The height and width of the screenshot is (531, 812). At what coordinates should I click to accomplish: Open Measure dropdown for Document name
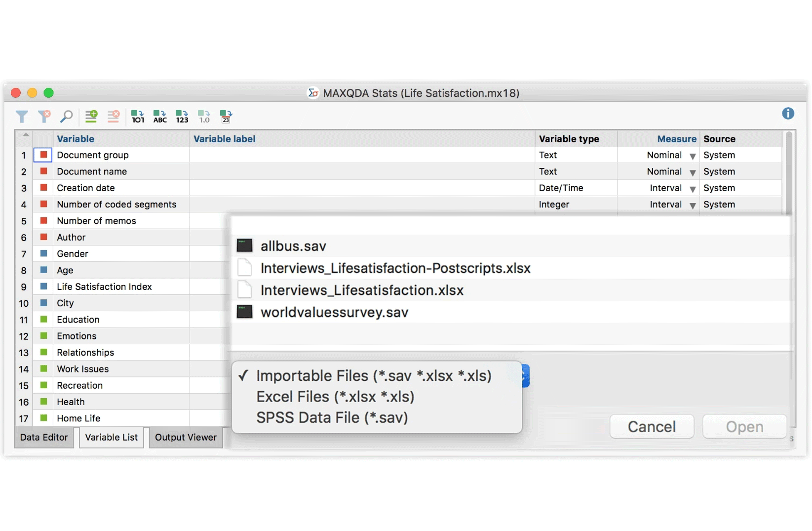pos(693,172)
